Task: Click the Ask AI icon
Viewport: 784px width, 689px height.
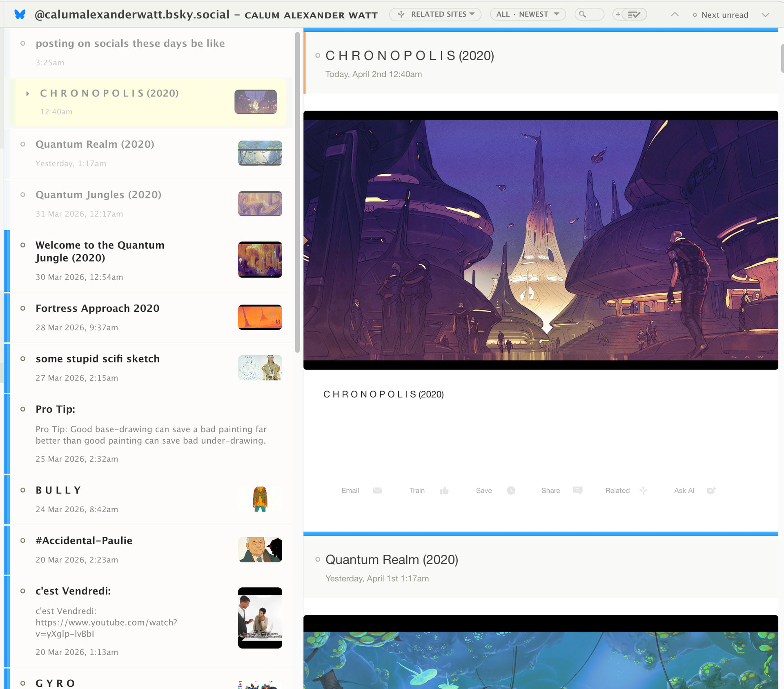Action: (x=711, y=491)
